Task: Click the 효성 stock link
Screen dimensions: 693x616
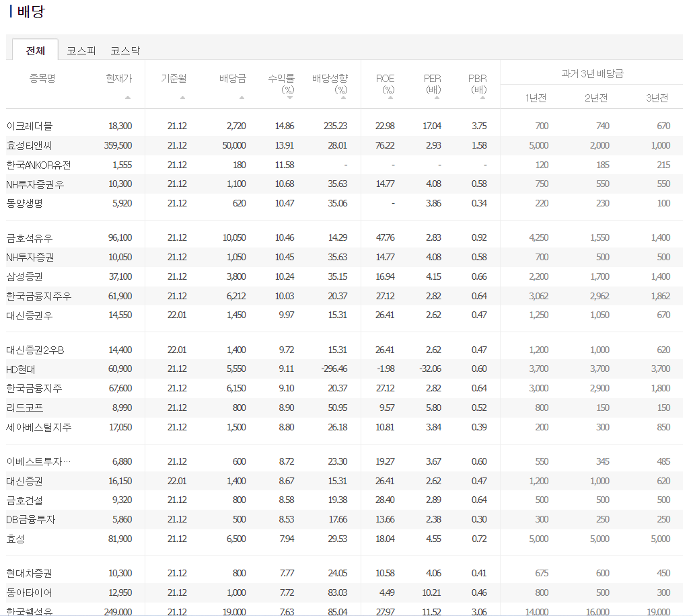Action: pyautogui.click(x=15, y=539)
